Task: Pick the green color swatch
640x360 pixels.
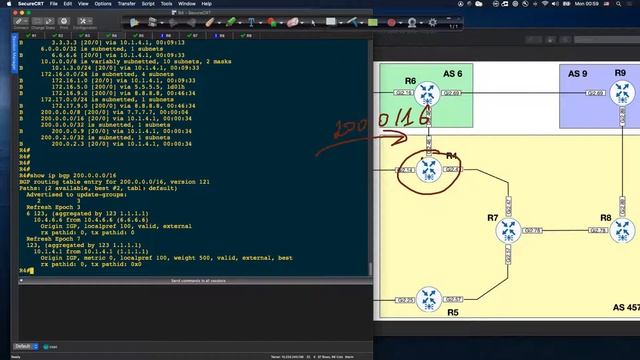Action: click(373, 22)
